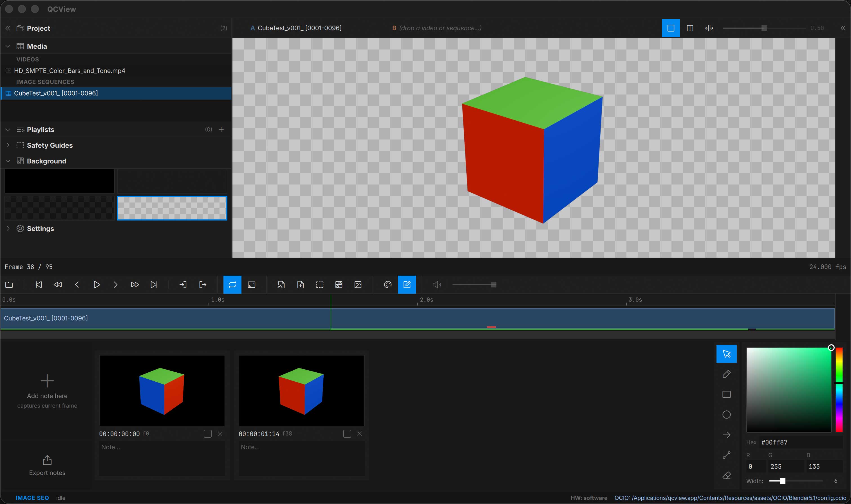Select single view mode
This screenshot has height=504, width=851.
[x=671, y=28]
